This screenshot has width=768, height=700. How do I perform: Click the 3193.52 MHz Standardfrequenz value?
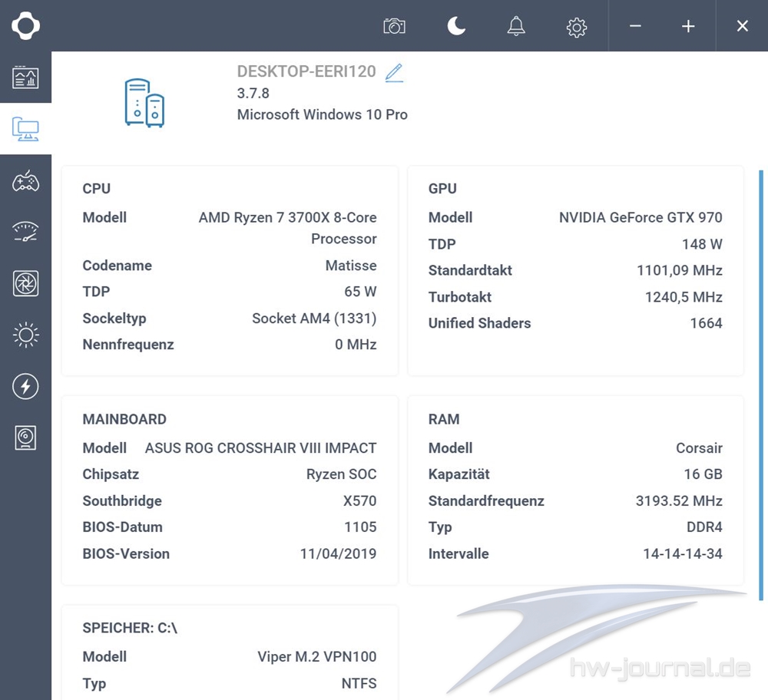pos(680,500)
